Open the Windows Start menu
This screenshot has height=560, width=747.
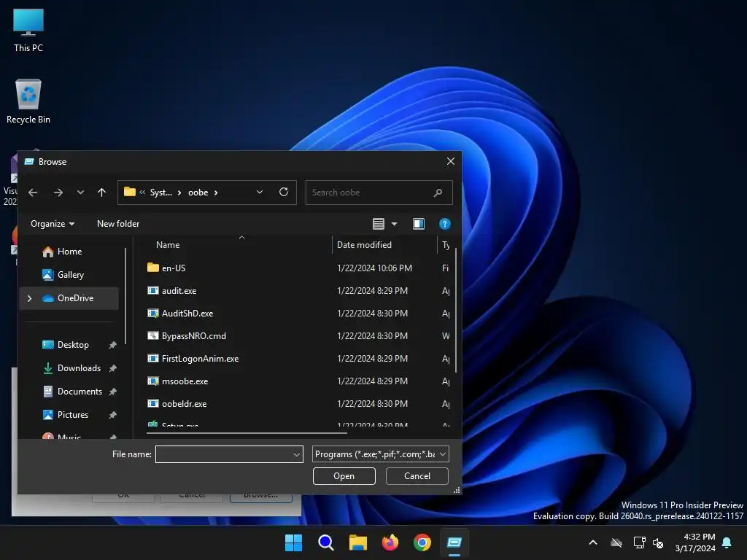(x=293, y=542)
